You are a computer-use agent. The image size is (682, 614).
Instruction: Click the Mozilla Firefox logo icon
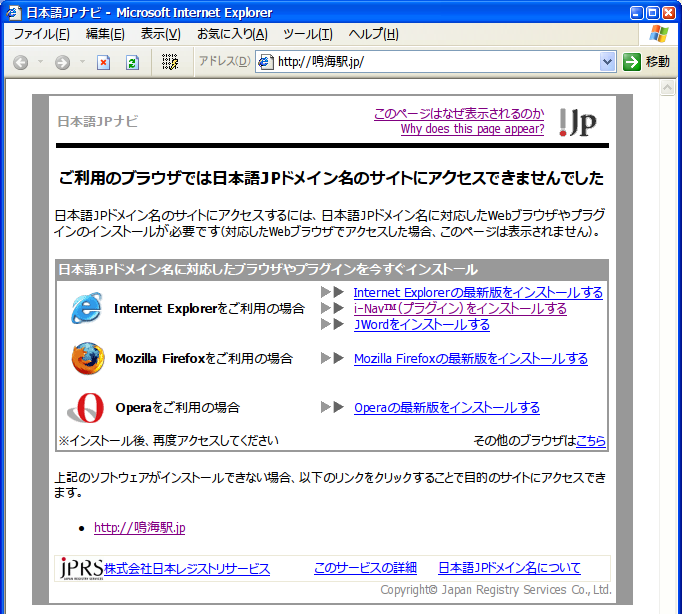click(88, 358)
